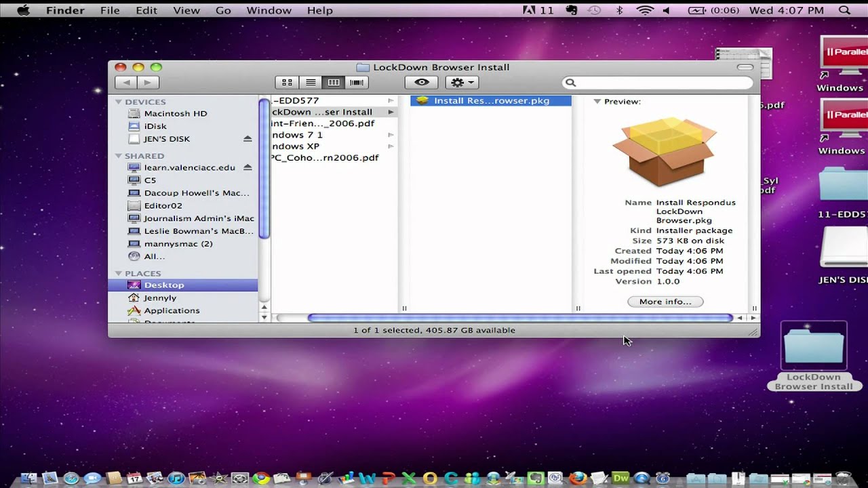The width and height of the screenshot is (868, 488).
Task: Click the Time Machine menu bar icon
Action: click(594, 10)
